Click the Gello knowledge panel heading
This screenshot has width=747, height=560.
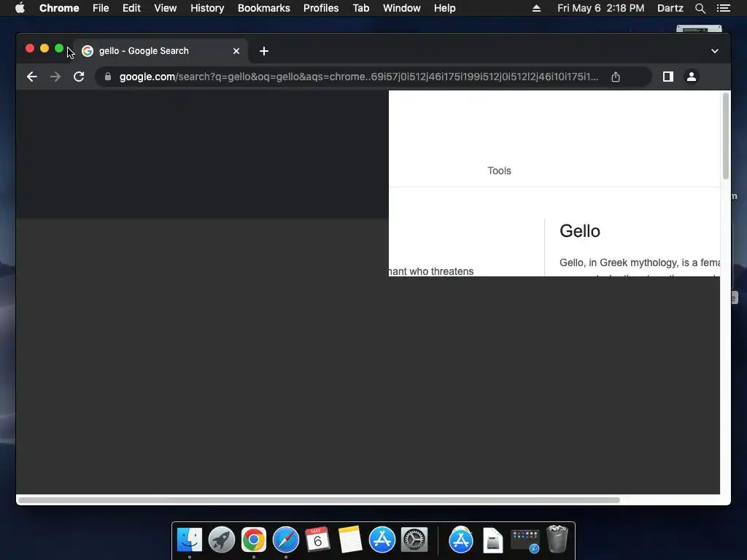[x=580, y=231]
